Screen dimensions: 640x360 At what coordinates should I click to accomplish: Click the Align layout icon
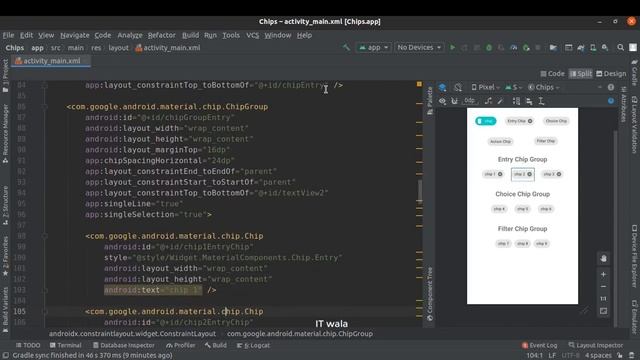click(x=529, y=101)
